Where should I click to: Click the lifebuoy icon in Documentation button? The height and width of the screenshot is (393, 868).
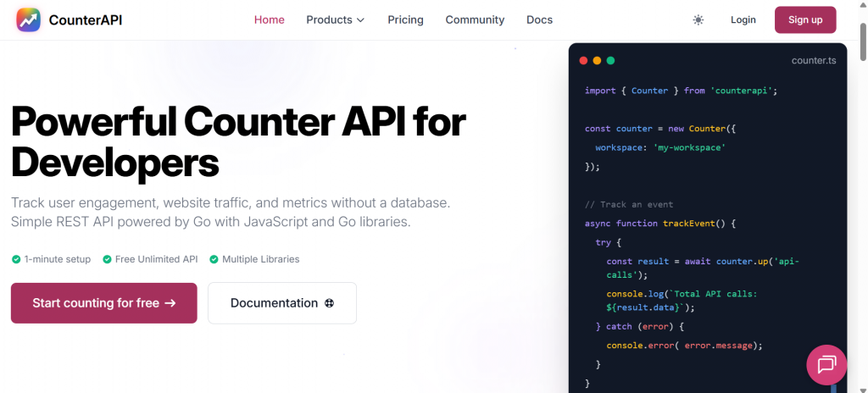point(330,303)
